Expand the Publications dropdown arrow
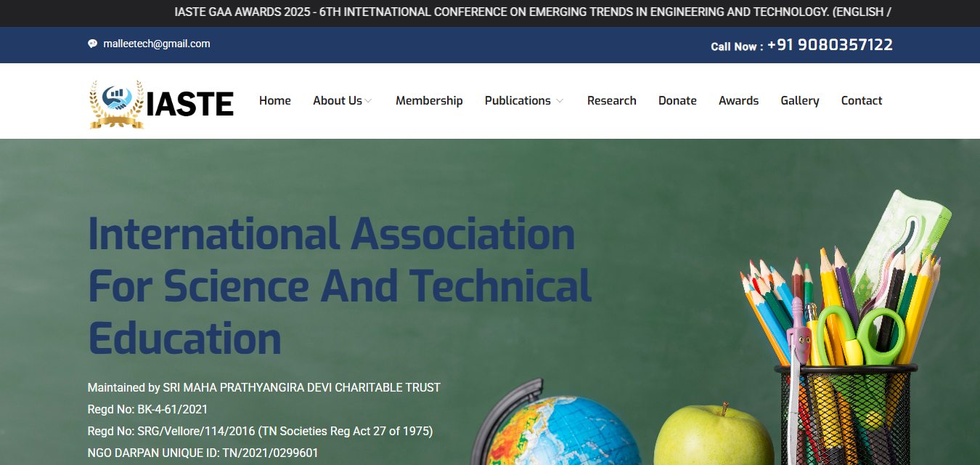 tap(560, 101)
